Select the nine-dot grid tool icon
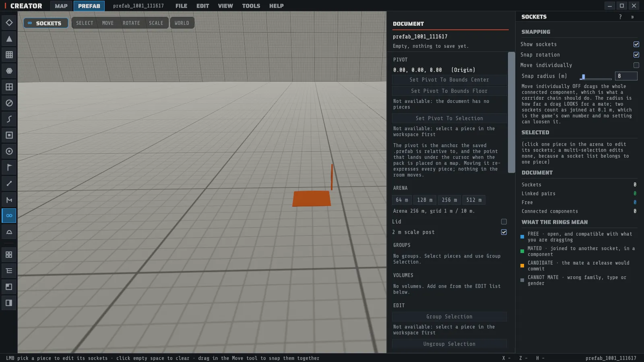 9,55
